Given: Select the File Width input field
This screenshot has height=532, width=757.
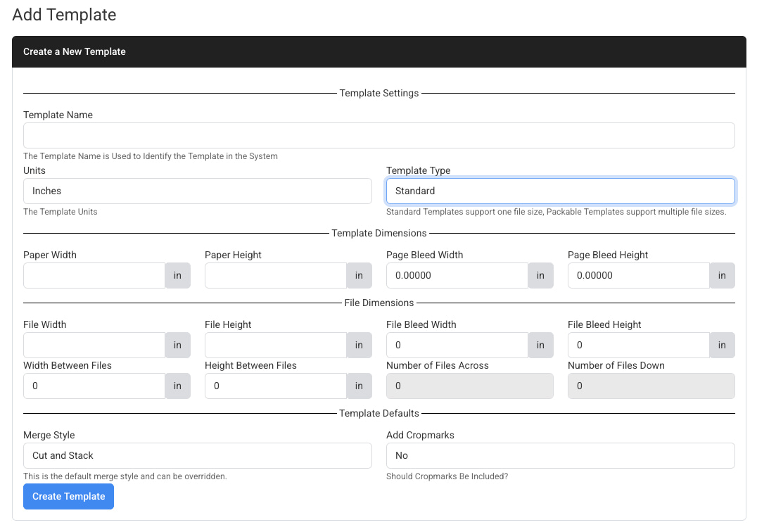Looking at the screenshot, I should (94, 345).
